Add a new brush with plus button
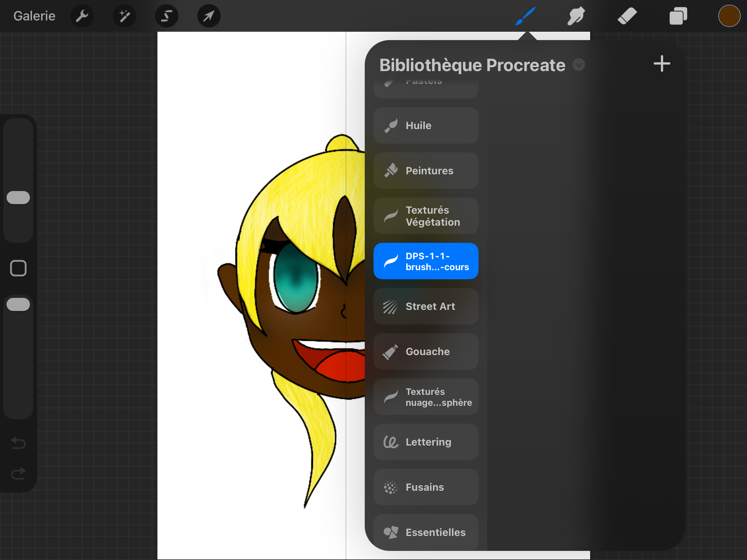Viewport: 747px width, 560px height. tap(662, 64)
